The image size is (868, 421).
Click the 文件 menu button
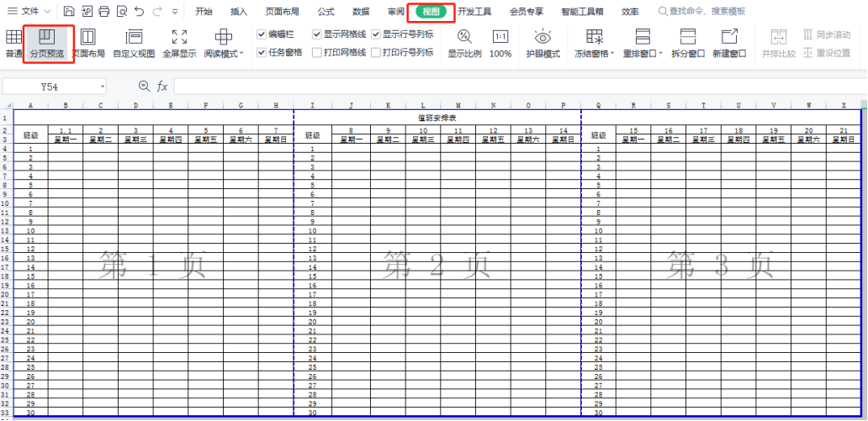pos(30,11)
